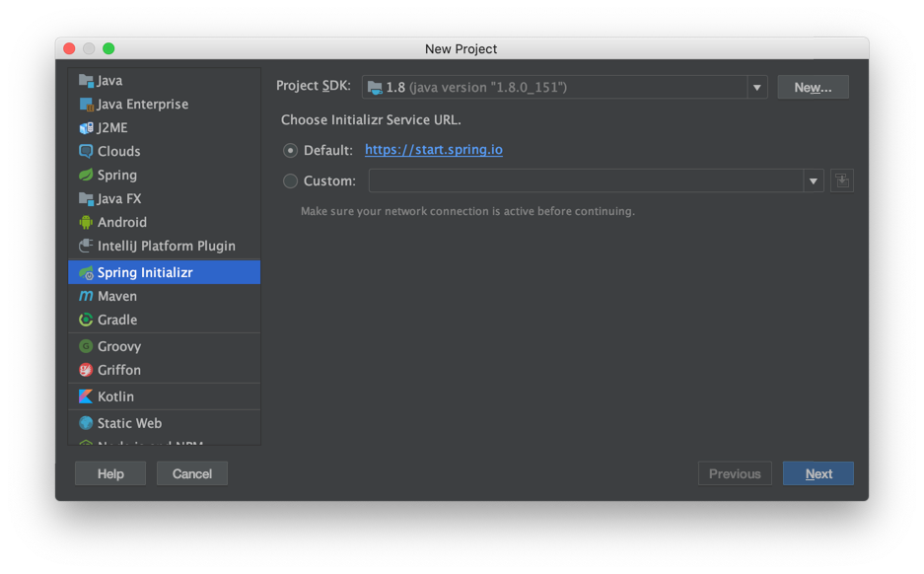This screenshot has height=574, width=924.
Task: Click the New... SDK button
Action: 813,88
